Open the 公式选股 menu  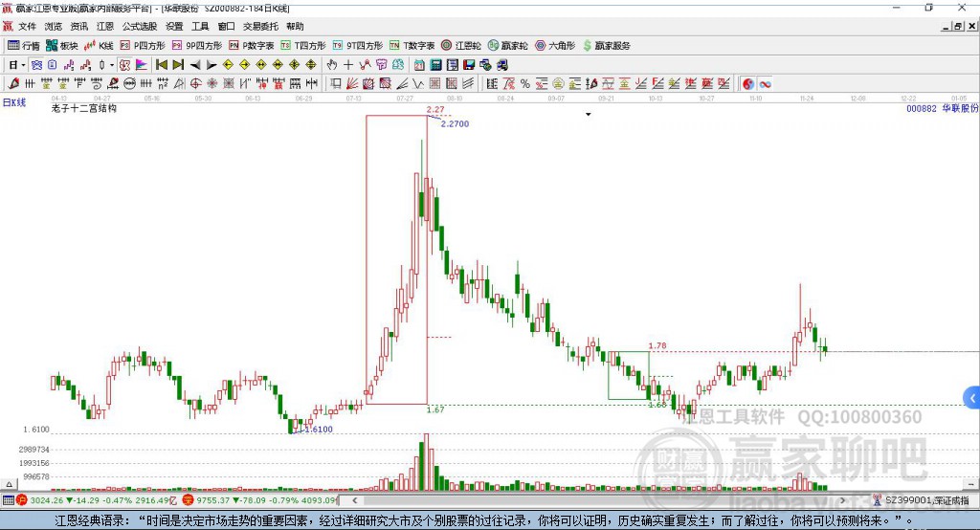(x=140, y=26)
